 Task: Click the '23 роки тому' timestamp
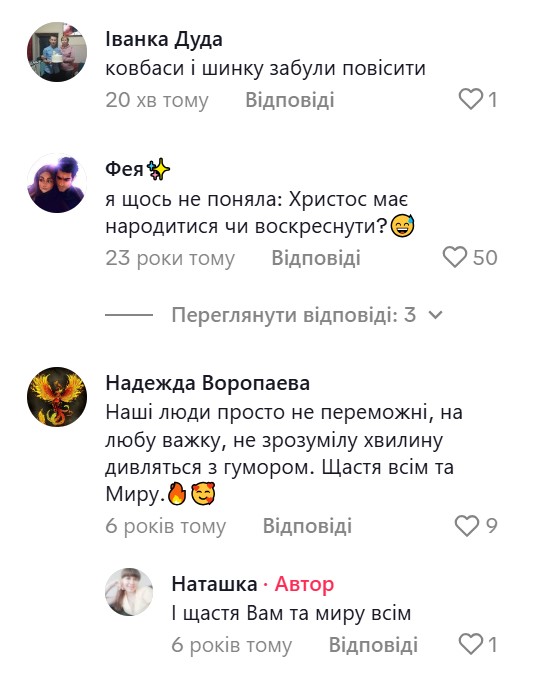coord(170,258)
